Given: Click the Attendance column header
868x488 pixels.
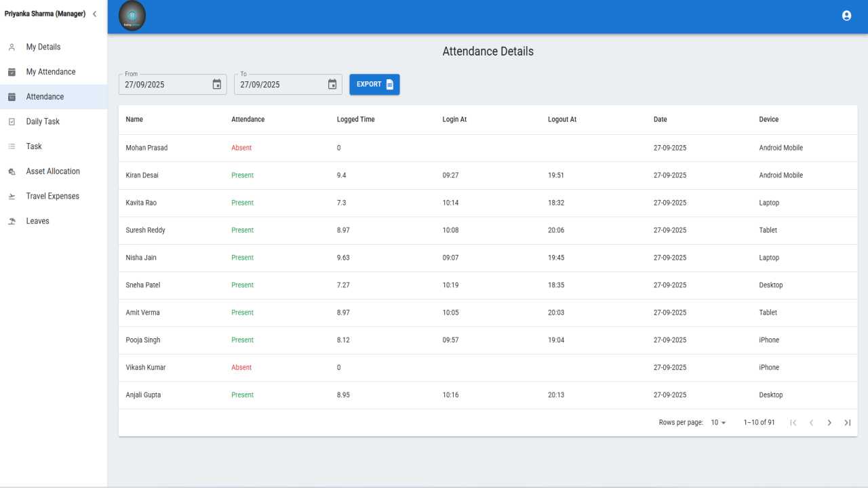Looking at the screenshot, I should point(248,119).
